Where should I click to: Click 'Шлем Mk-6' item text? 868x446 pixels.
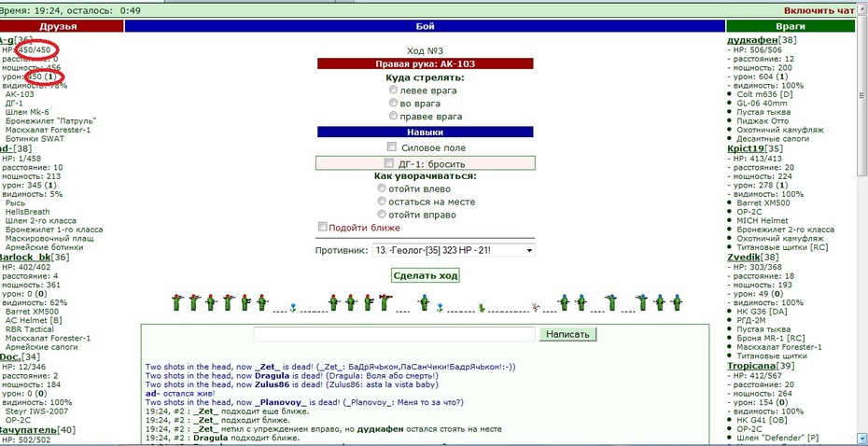coord(27,112)
